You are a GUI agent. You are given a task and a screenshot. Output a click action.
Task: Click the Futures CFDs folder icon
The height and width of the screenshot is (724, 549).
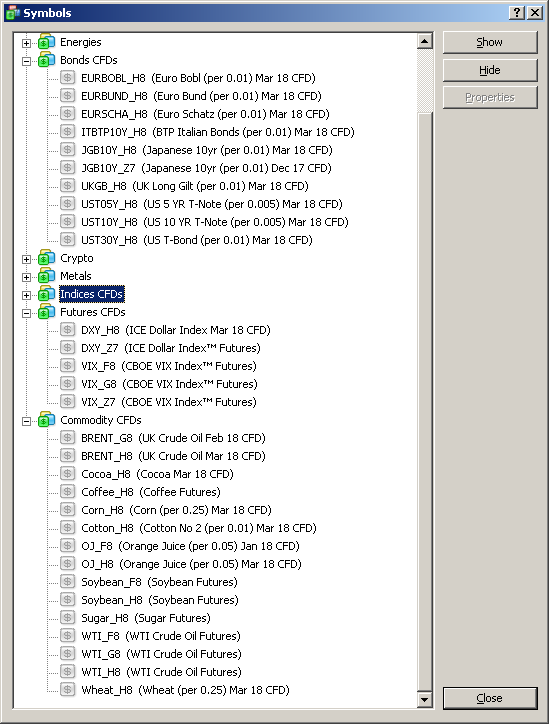(x=47, y=312)
